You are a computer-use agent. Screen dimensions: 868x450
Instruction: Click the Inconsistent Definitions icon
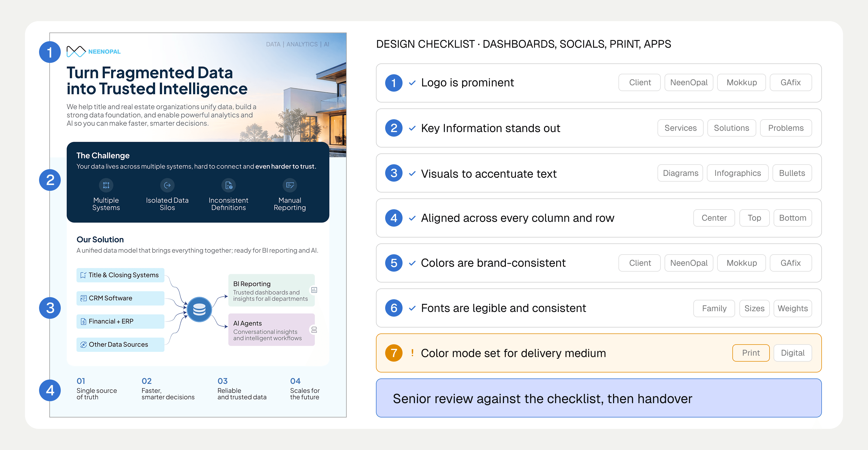pyautogui.click(x=228, y=185)
